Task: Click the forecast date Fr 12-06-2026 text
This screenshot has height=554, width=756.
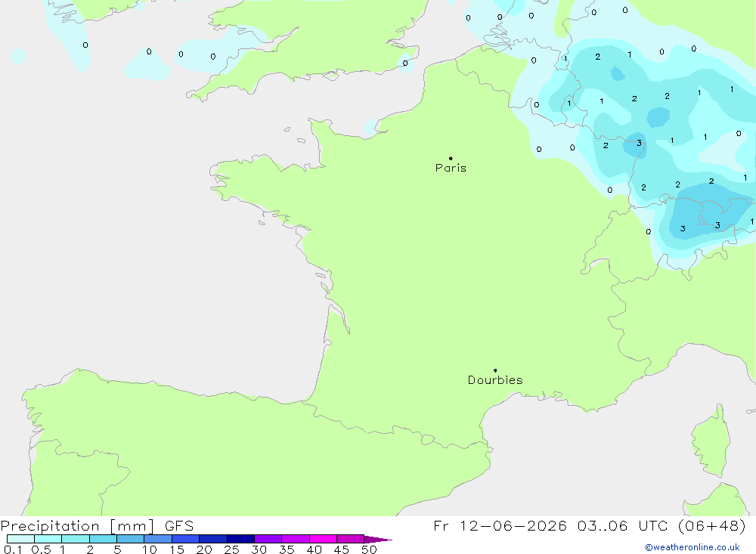Action: tap(500, 525)
